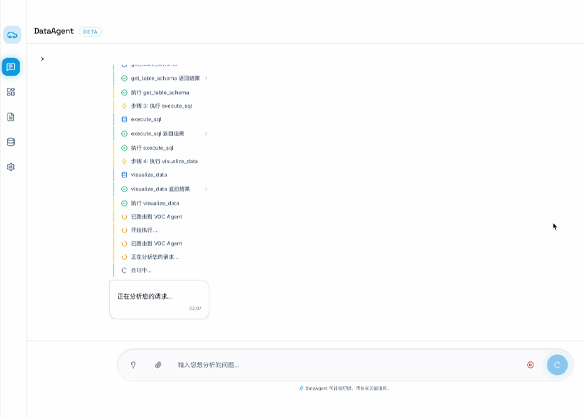583x418 pixels.
Task: Select the visualize_data 返回结果 row text
Action: coord(160,189)
